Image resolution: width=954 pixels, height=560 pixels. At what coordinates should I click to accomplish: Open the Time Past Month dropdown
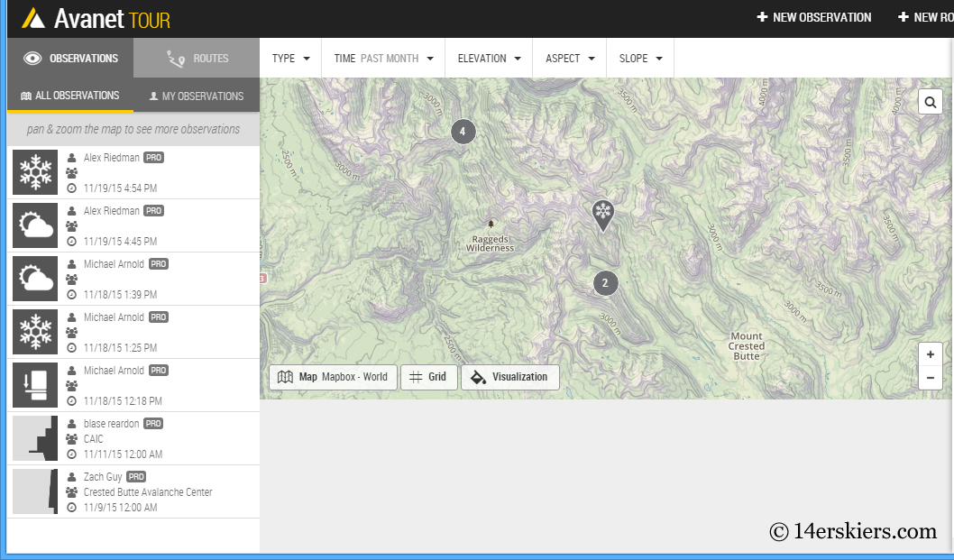coord(383,59)
